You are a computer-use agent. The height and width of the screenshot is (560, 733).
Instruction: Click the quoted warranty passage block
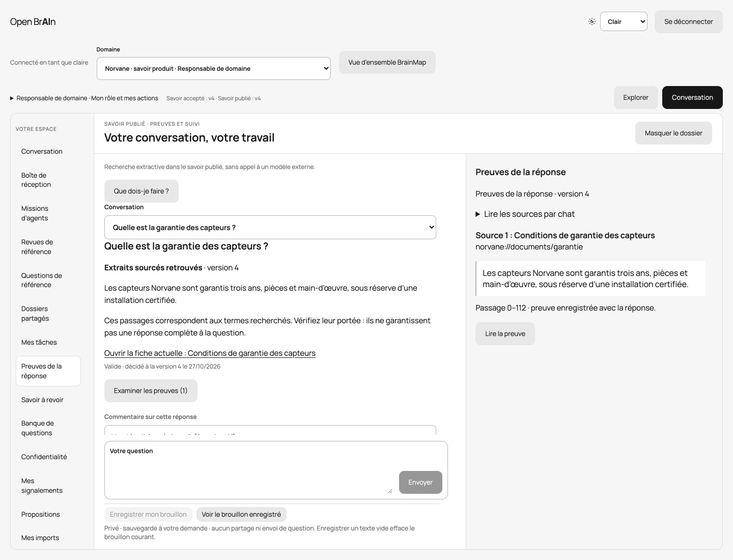(590, 278)
